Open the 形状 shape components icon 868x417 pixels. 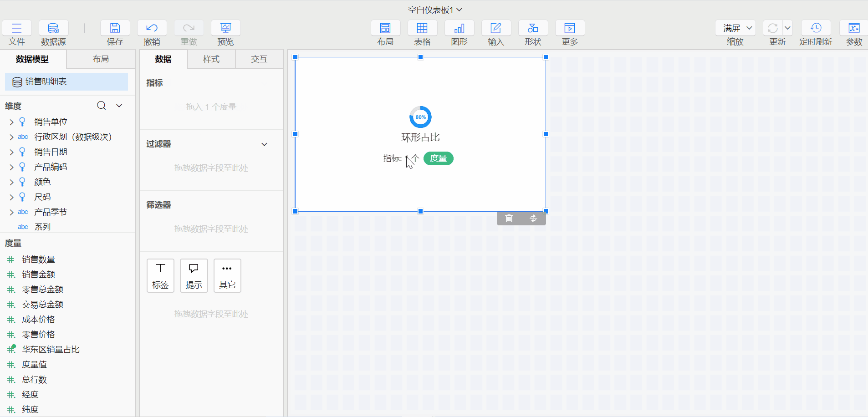(x=533, y=28)
